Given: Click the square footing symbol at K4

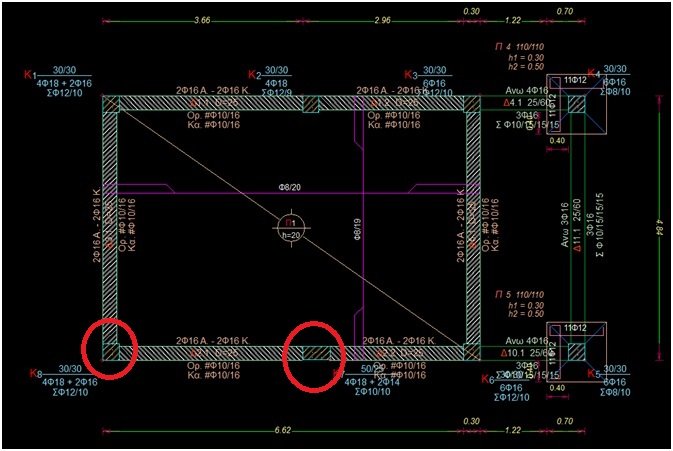Looking at the screenshot, I should pyautogui.click(x=577, y=104).
